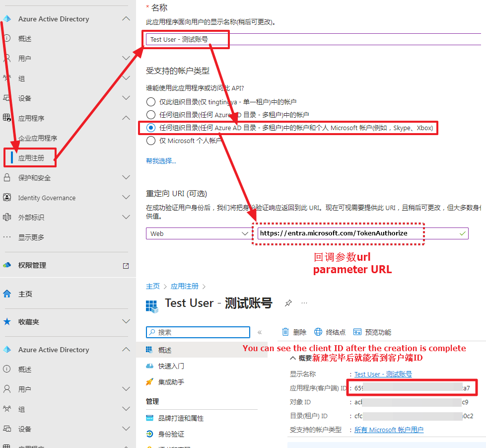Viewport: 486px width, 448px height.
Task: Open the Web platform dropdown
Action: (198, 233)
